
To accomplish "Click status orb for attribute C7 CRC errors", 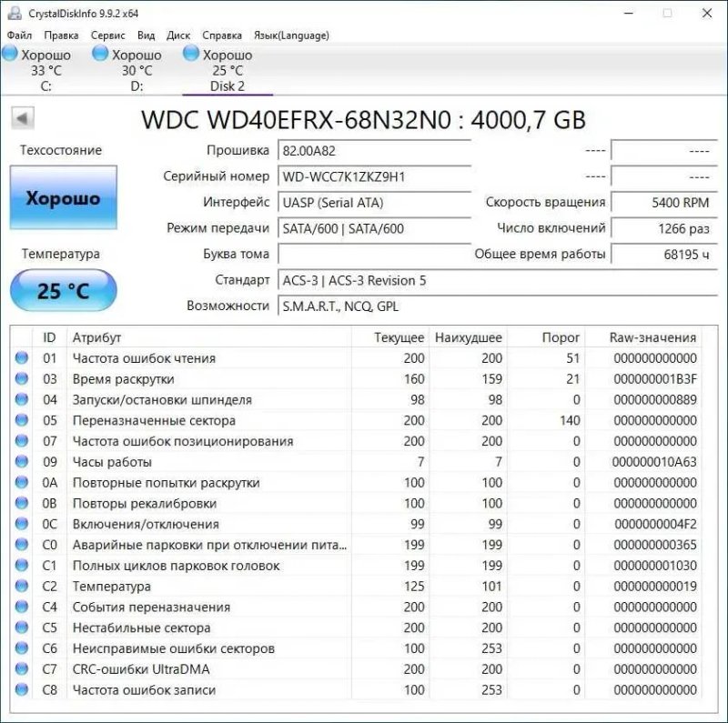I will click(x=22, y=668).
